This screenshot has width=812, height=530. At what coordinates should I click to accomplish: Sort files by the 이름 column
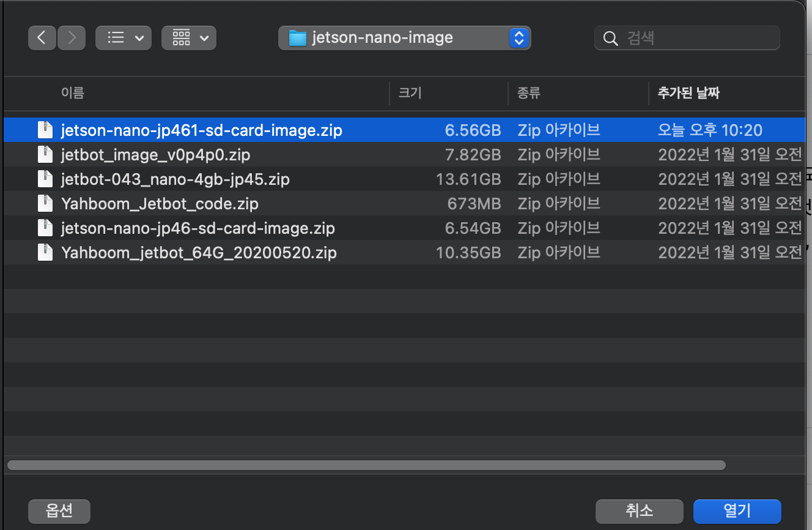tap(73, 93)
